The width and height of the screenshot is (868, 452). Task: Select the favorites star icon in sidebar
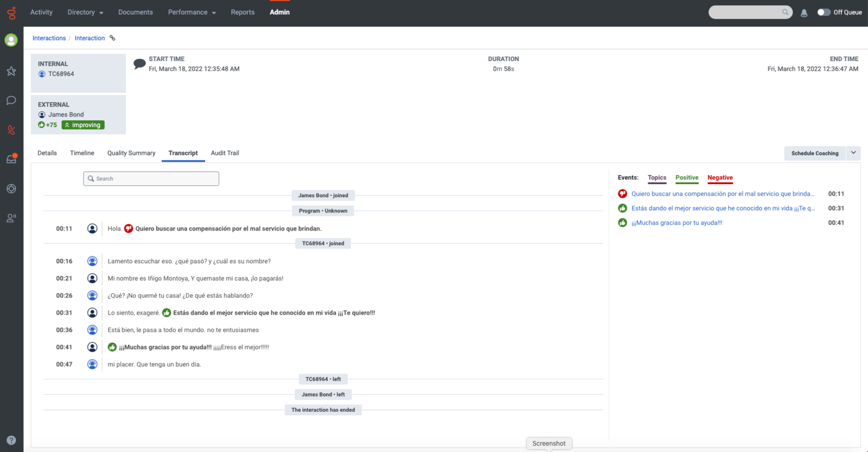pyautogui.click(x=11, y=71)
